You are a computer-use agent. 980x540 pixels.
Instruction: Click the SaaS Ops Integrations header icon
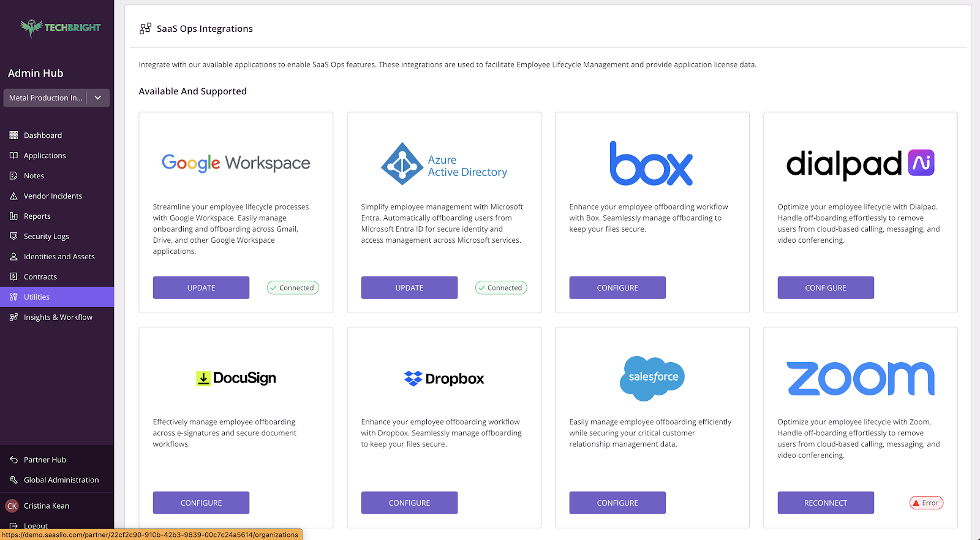(x=145, y=28)
